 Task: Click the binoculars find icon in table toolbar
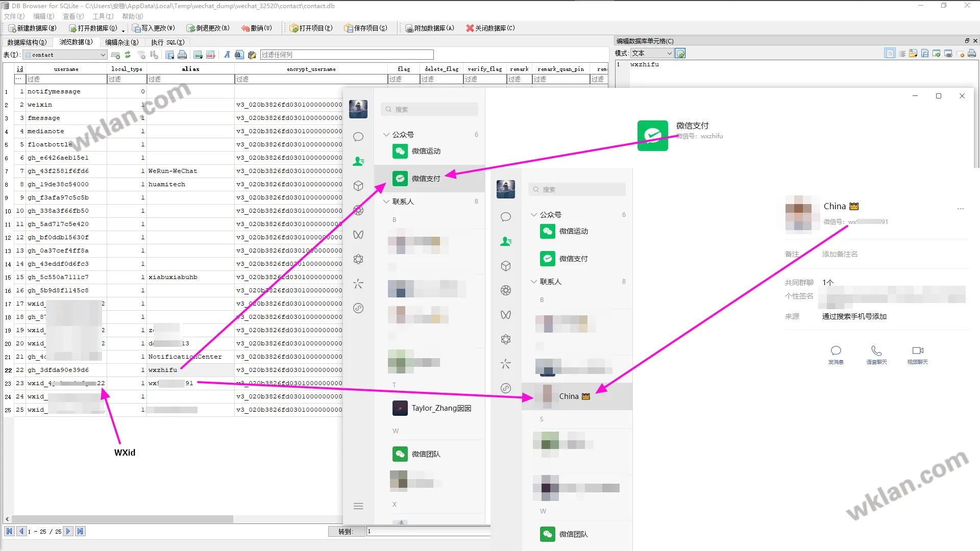pos(239,55)
